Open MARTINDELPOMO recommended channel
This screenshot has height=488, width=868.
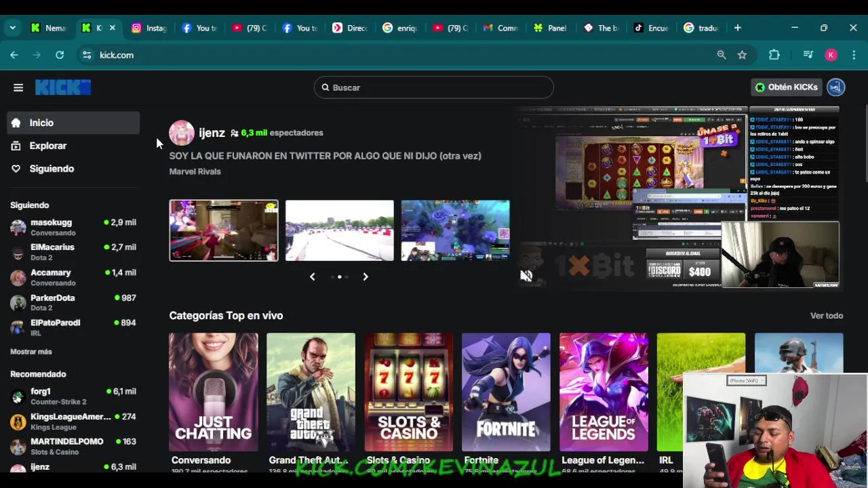(73, 446)
